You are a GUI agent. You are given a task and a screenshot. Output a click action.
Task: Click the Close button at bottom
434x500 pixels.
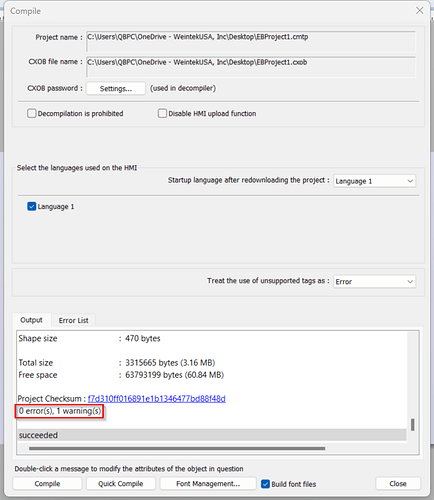398,484
